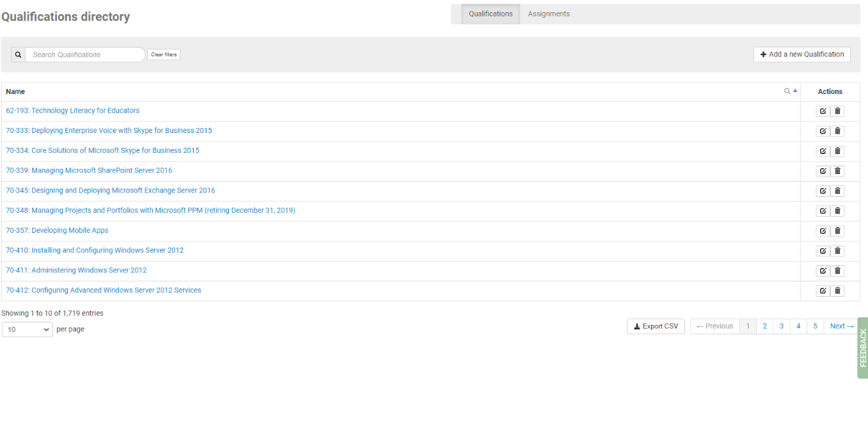Go to page 3 in pagination
Screen dimensions: 868x426
click(781, 326)
